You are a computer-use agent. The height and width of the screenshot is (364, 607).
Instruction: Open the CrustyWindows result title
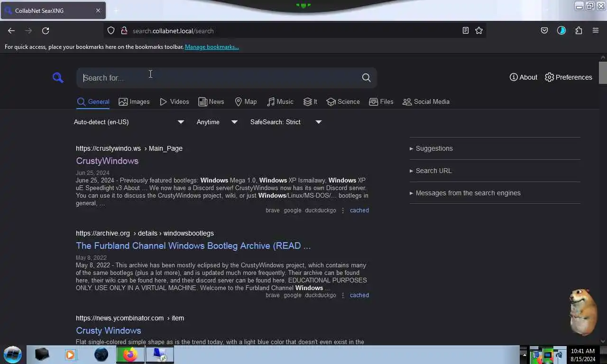[x=107, y=161]
